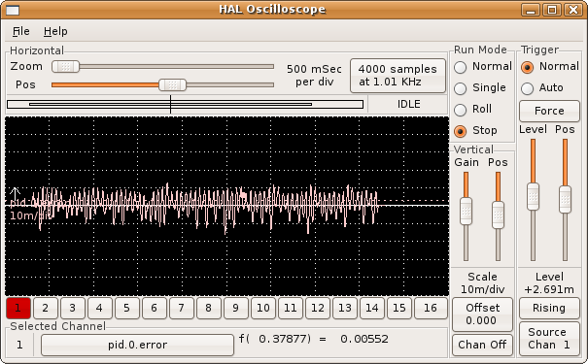Select channel 3 button

pyautogui.click(x=72, y=309)
